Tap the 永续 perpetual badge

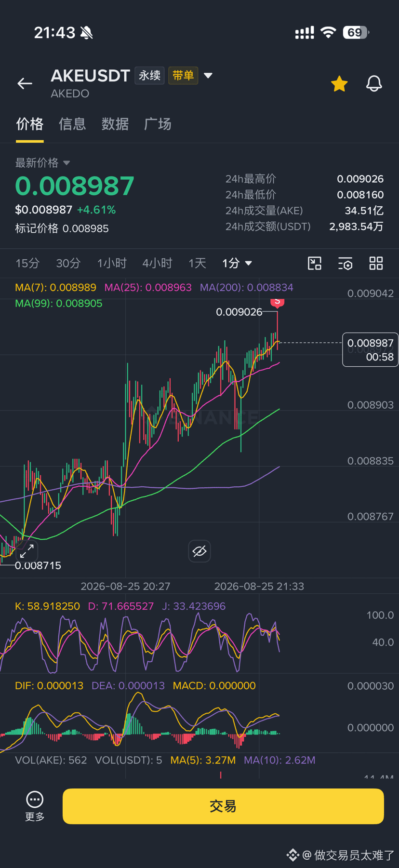(x=150, y=76)
